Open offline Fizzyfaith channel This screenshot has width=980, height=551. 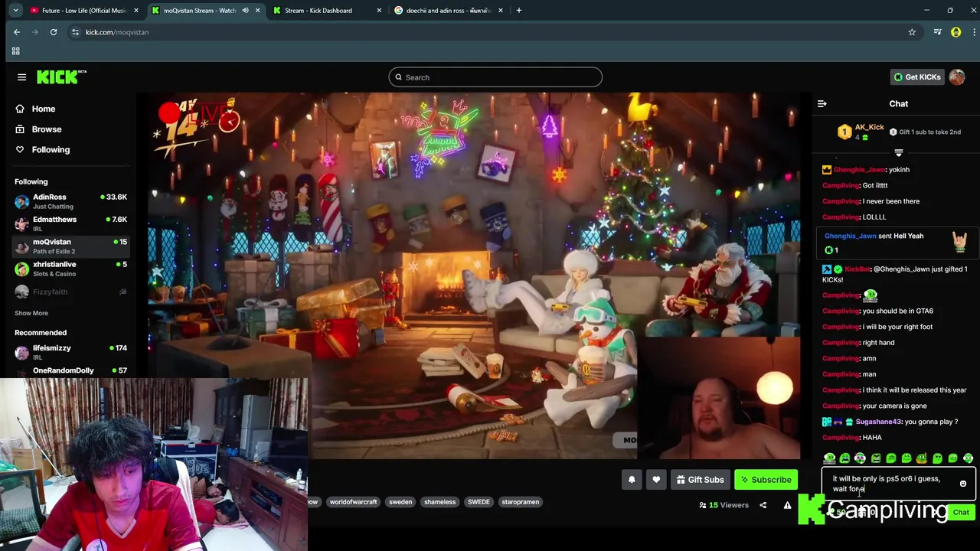tap(70, 292)
